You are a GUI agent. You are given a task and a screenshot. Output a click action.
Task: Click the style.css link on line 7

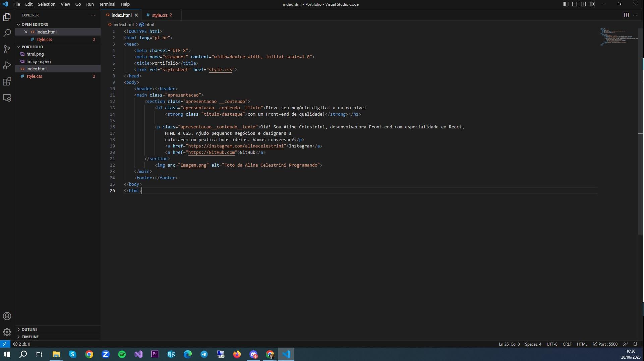220,70
